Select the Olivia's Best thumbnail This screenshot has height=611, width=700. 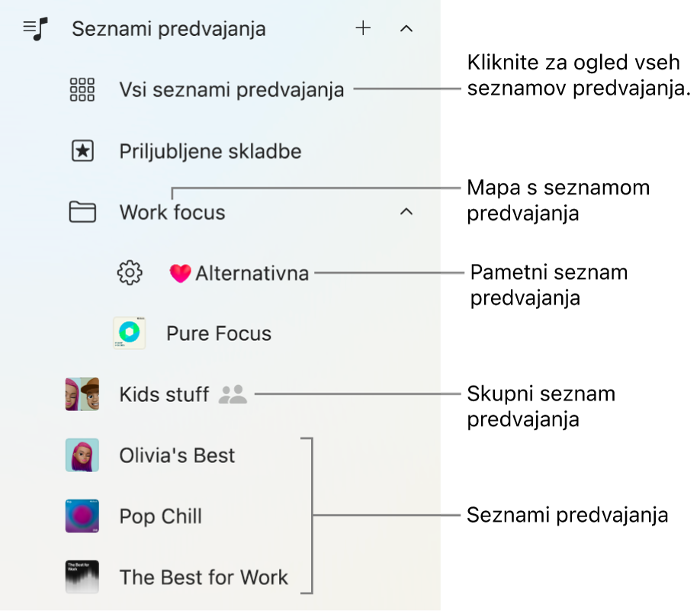click(82, 455)
